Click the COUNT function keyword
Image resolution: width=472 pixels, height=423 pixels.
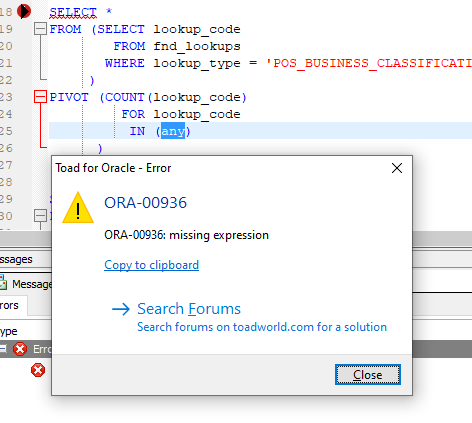tap(125, 97)
